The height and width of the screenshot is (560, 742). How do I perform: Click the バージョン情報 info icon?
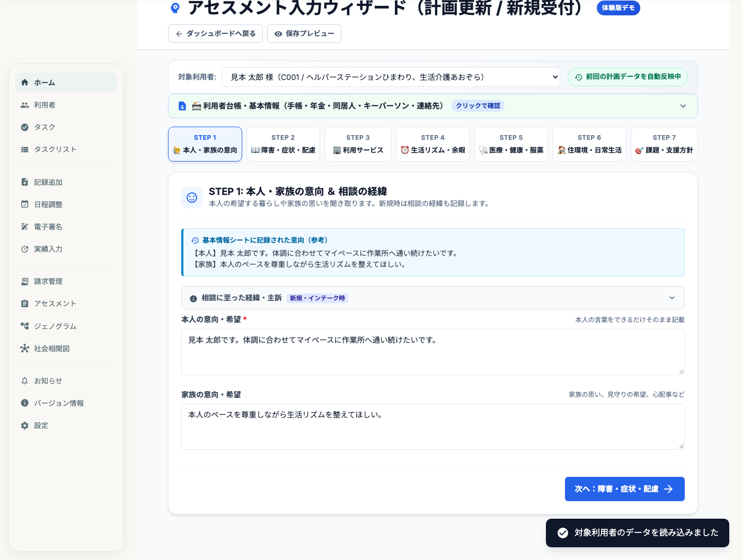(24, 403)
